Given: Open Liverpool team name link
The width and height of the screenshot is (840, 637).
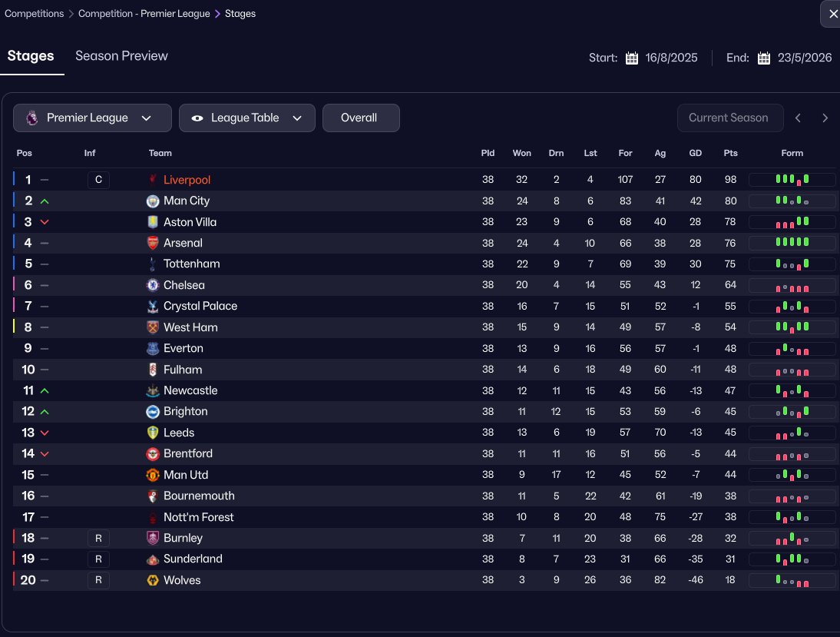Looking at the screenshot, I should tap(187, 180).
